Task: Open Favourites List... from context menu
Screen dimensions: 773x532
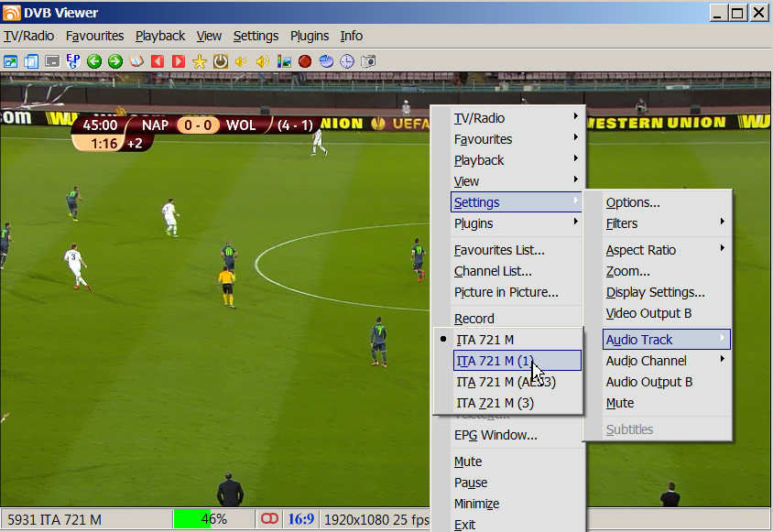Action: coord(517,250)
